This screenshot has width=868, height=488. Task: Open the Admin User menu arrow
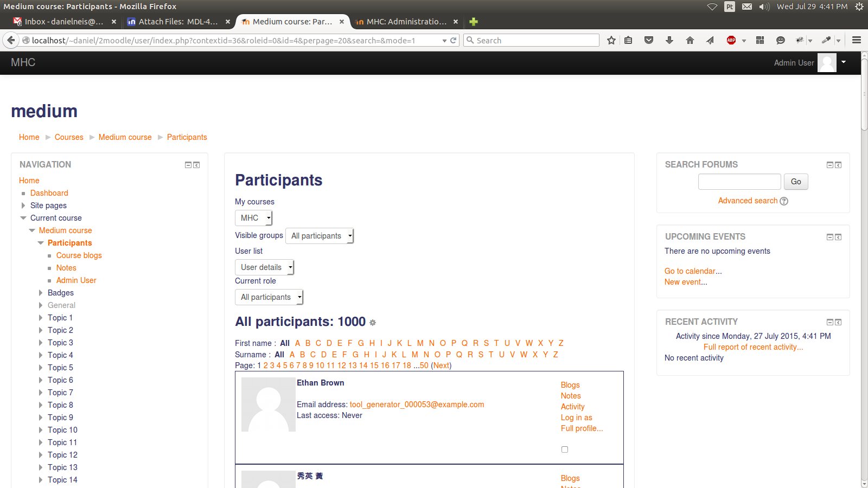coord(844,62)
